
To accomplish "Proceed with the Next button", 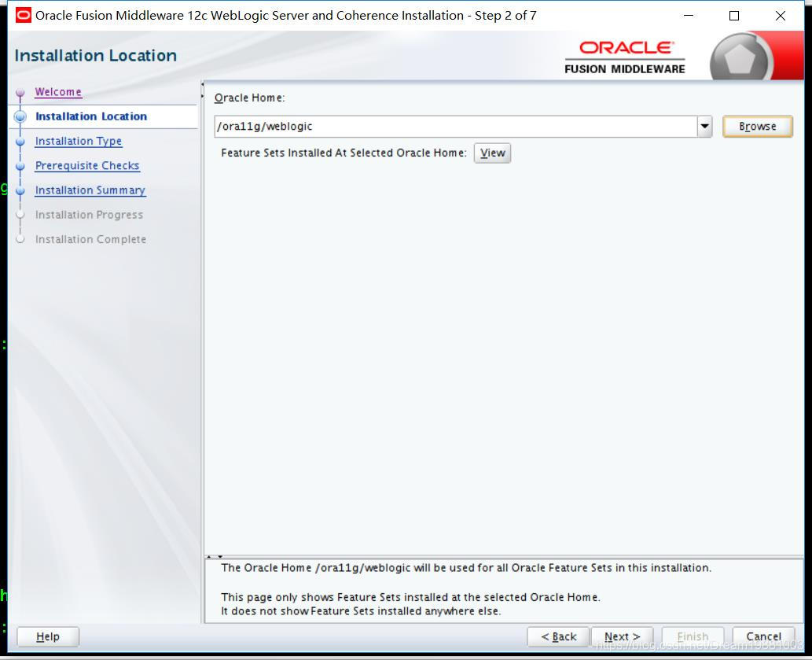I will [x=622, y=636].
